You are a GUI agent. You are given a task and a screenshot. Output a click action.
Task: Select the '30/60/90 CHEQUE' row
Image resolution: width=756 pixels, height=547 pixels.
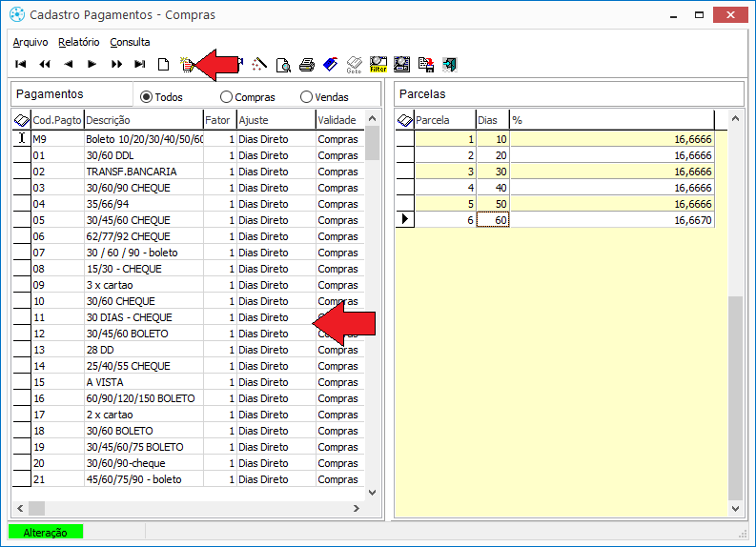click(188, 188)
